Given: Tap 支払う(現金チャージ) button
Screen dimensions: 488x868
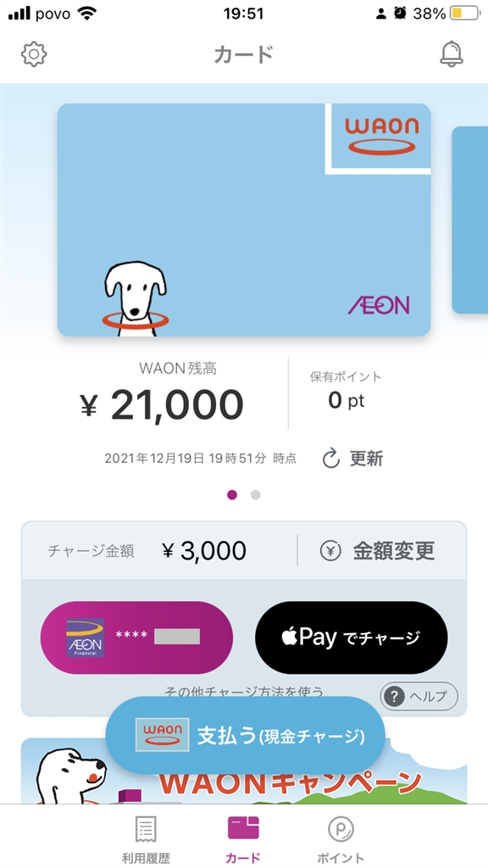Looking at the screenshot, I should (245, 736).
